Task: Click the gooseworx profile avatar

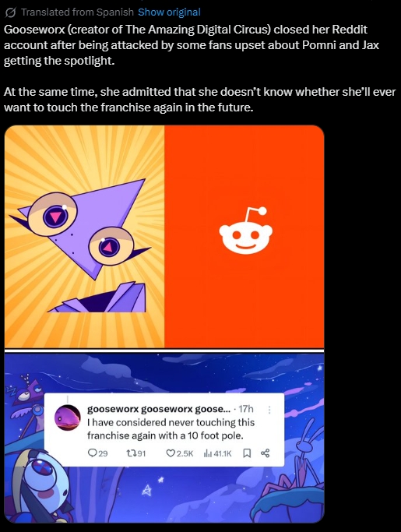Action: (x=68, y=417)
